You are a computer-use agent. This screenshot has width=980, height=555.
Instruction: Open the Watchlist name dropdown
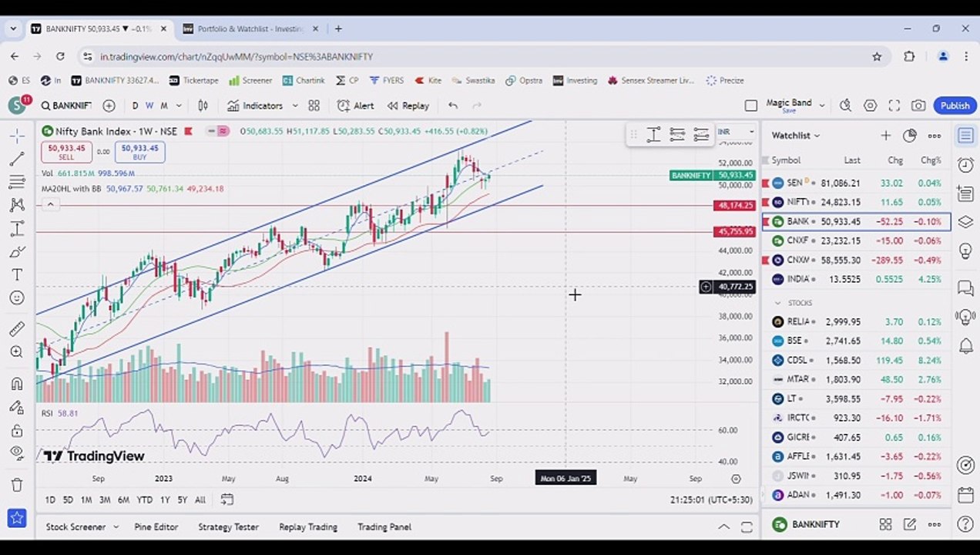(x=796, y=136)
